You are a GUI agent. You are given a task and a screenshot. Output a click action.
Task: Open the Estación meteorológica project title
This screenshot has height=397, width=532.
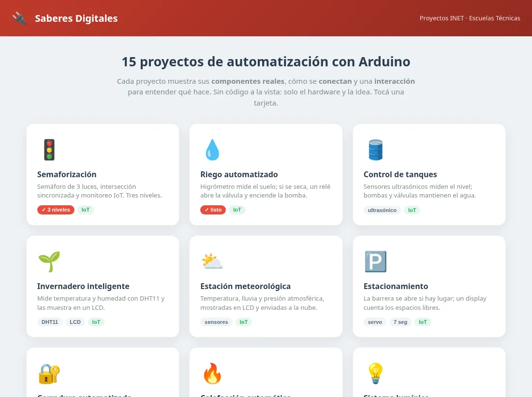(246, 286)
